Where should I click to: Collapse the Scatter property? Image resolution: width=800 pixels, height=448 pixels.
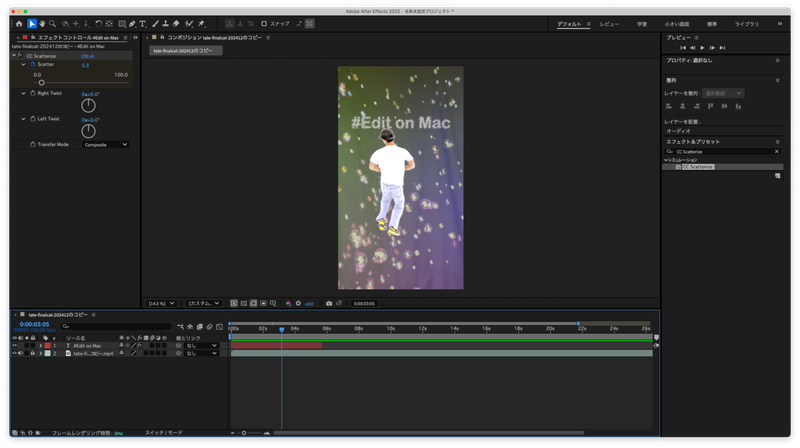[23, 64]
